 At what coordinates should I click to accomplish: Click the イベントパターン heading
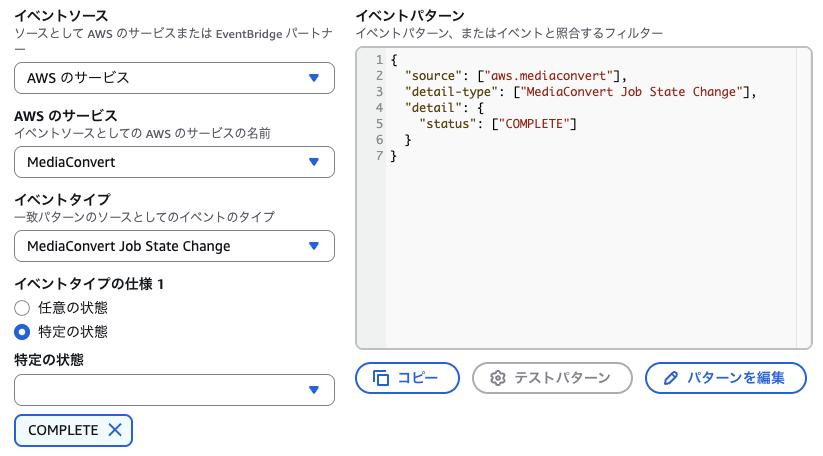[x=410, y=16]
